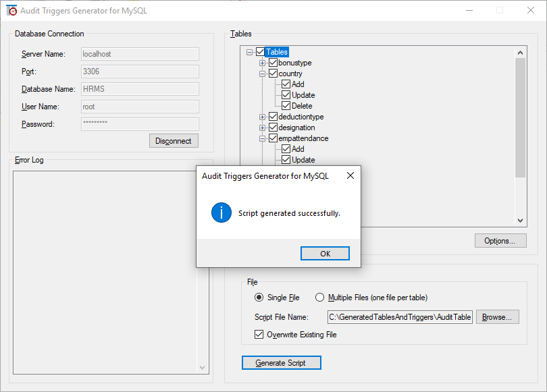
Task: Uncheck the bonustype table checkbox
Action: click(x=274, y=62)
